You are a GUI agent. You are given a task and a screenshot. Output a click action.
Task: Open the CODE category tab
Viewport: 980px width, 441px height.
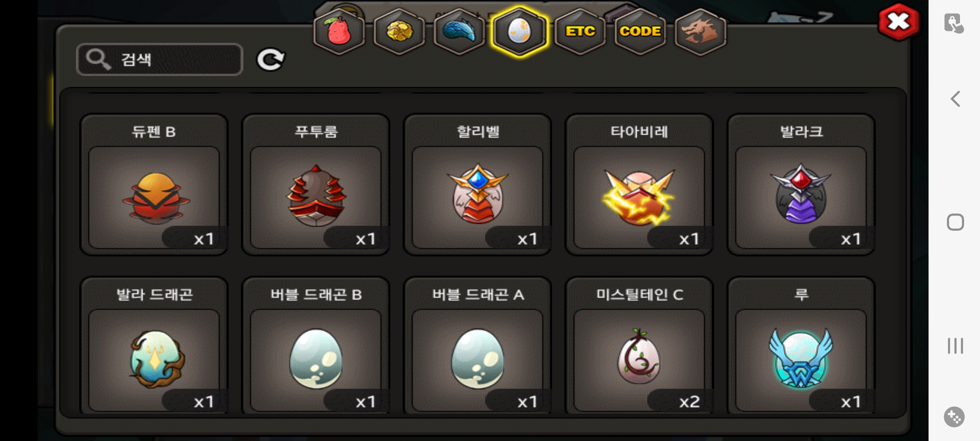[640, 31]
